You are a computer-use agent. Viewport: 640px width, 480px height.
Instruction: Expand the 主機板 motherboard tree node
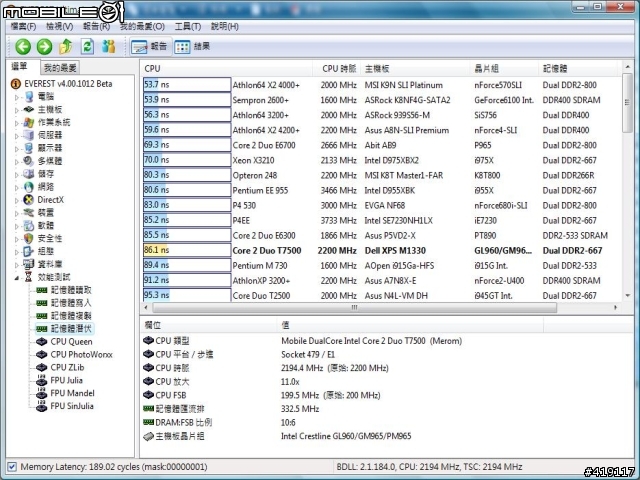pyautogui.click(x=17, y=110)
